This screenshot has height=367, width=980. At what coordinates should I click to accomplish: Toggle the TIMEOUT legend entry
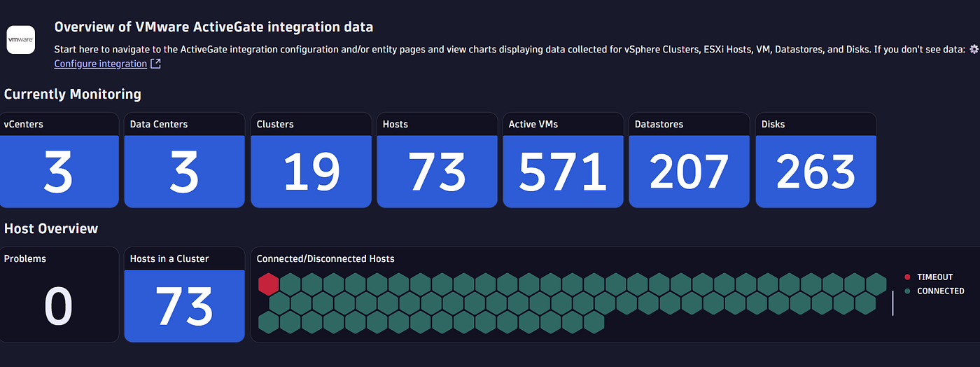coord(928,277)
